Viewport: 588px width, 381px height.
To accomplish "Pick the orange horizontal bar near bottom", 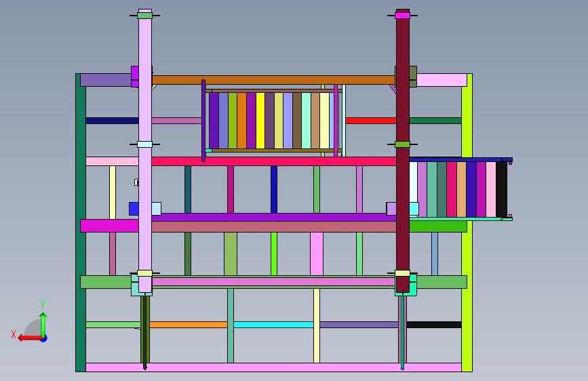I will coord(189,325).
